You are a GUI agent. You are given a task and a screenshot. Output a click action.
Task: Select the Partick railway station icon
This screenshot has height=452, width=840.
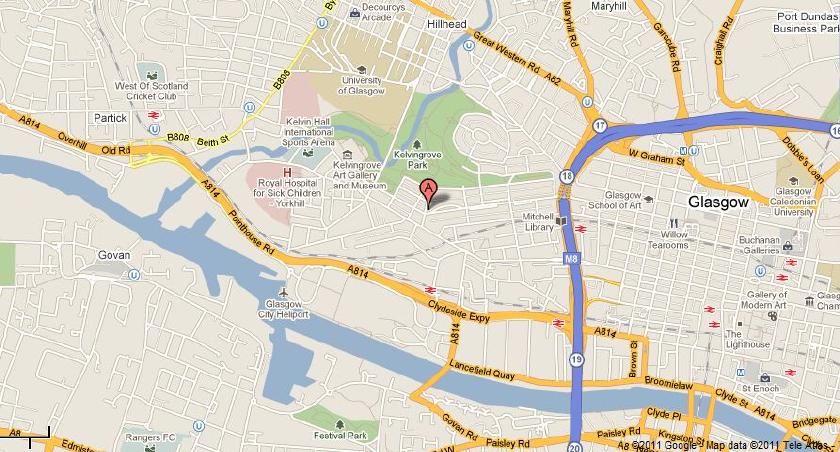click(154, 115)
